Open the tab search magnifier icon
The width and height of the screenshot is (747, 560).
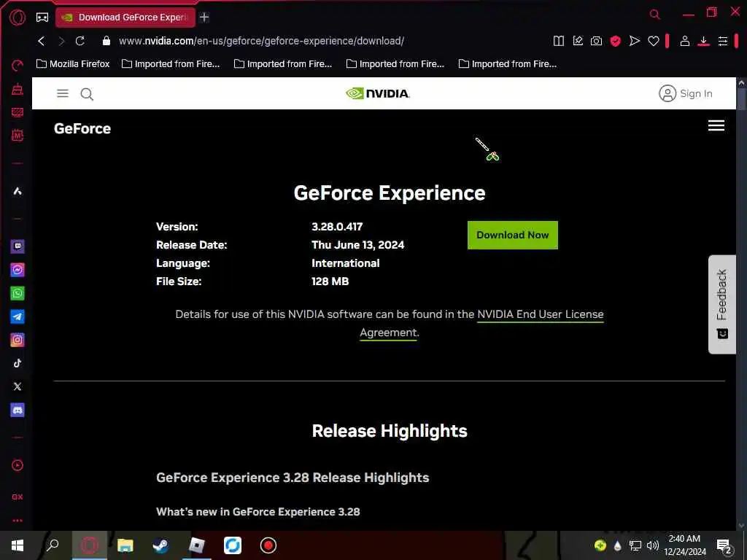click(655, 15)
